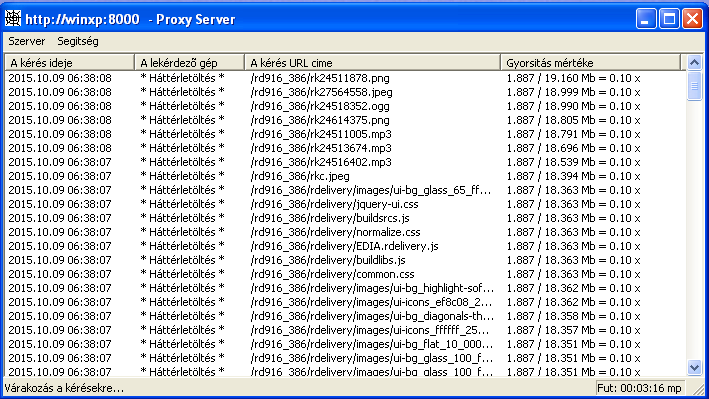This screenshot has width=709, height=399.
Task: Select the ui-icons_ffffff_25... image row
Action: (345, 331)
